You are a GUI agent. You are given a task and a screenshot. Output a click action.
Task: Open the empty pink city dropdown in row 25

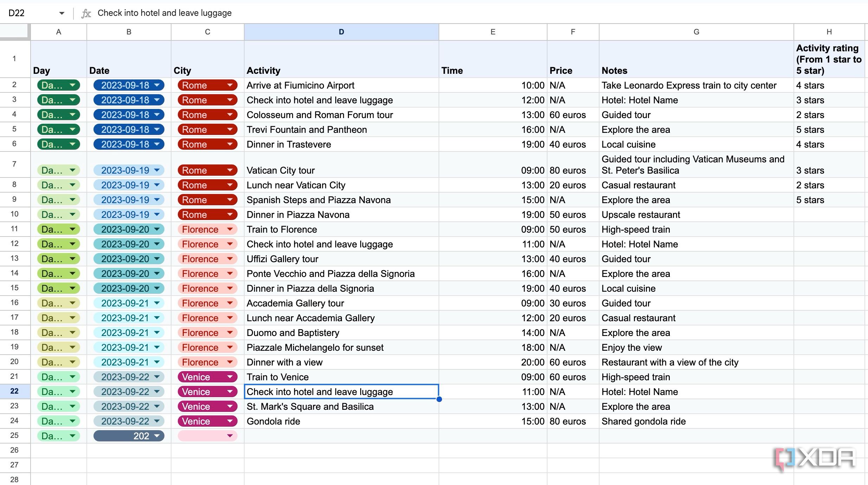coord(230,436)
